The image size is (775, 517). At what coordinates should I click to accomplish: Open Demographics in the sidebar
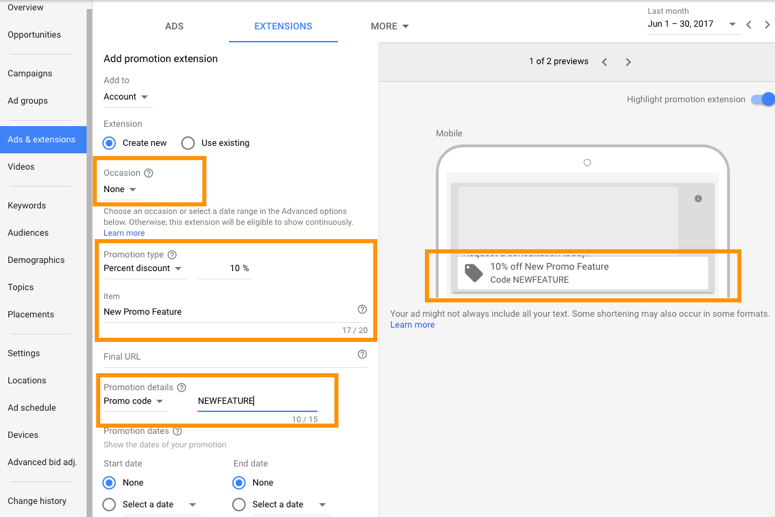coord(36,260)
